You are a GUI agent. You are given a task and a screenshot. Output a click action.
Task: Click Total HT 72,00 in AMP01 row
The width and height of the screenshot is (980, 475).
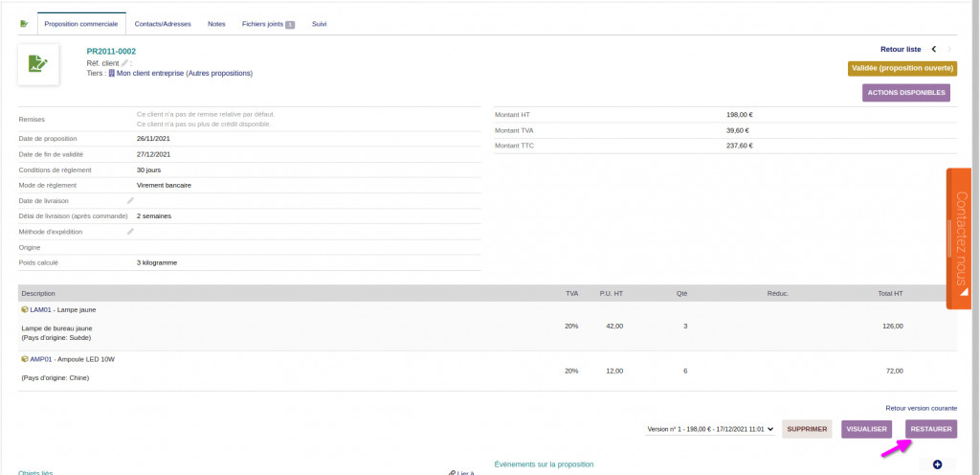tap(895, 372)
